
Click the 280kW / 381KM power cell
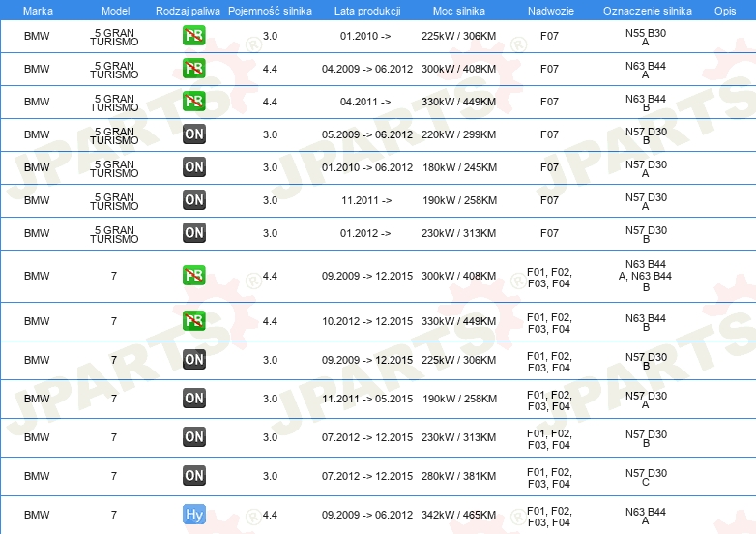tap(458, 476)
